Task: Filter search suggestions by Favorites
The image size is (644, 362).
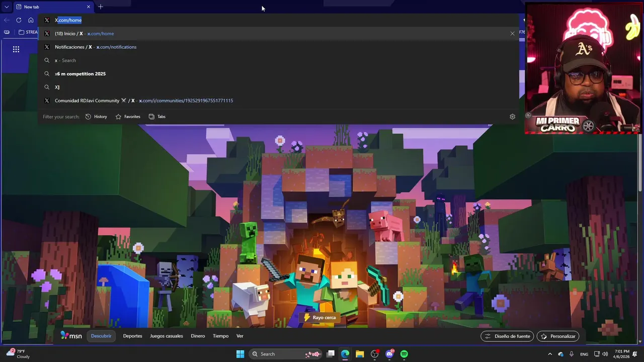Action: pyautogui.click(x=128, y=117)
